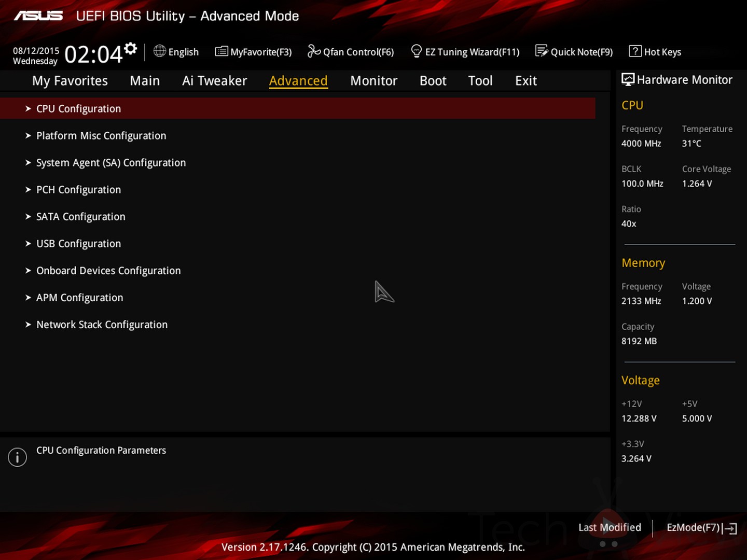
Task: Open CPU Configuration entry
Action: (x=297, y=108)
